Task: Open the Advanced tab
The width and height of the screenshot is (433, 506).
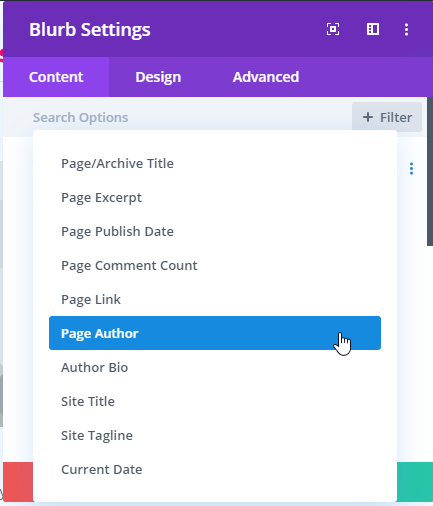Action: [x=266, y=77]
